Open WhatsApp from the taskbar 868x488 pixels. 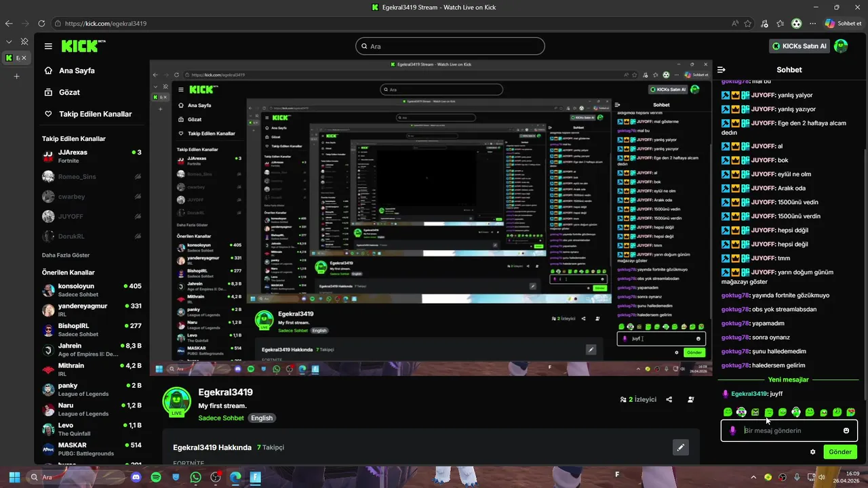point(196,477)
